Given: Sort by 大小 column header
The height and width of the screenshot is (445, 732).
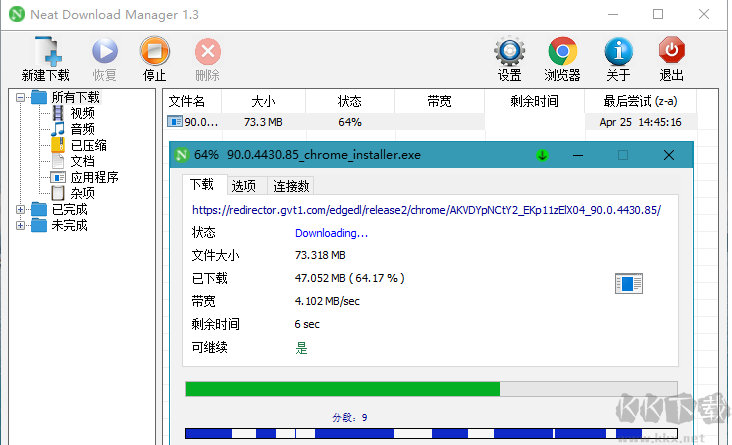Looking at the screenshot, I should [263, 101].
